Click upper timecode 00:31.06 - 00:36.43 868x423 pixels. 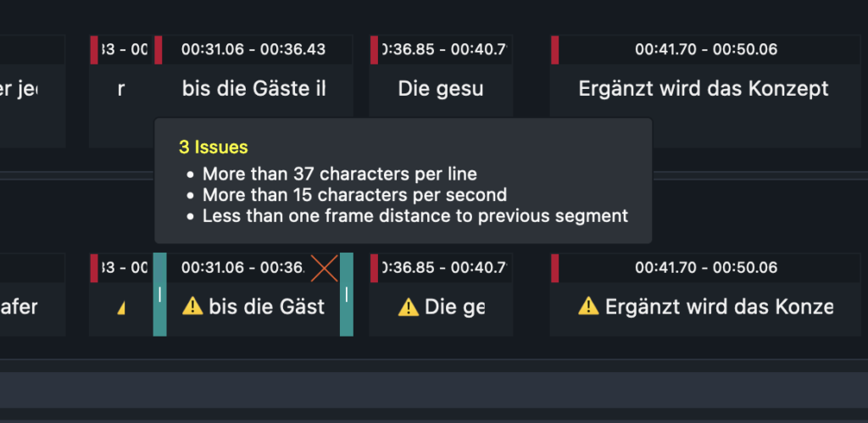(253, 49)
